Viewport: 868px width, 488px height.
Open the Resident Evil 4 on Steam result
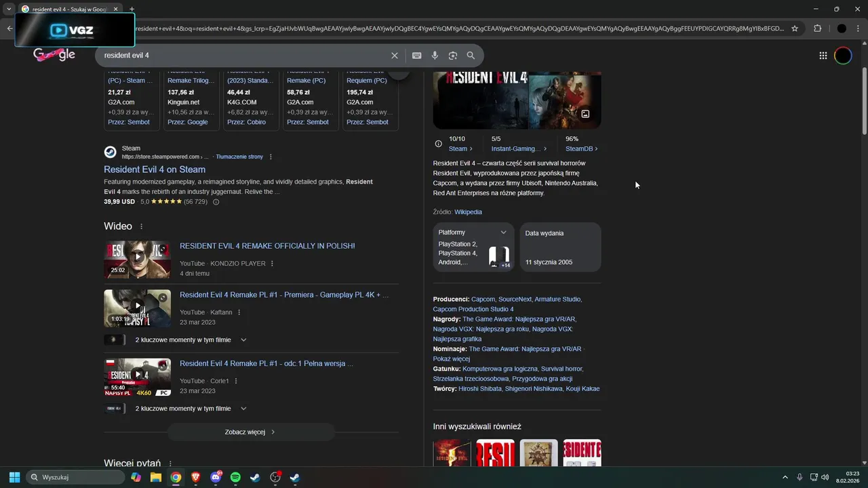pyautogui.click(x=155, y=169)
